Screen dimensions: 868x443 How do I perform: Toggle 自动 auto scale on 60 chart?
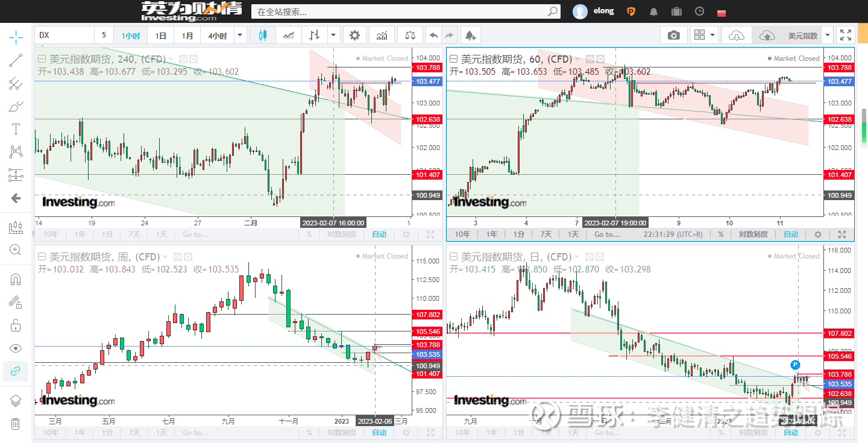(791, 234)
